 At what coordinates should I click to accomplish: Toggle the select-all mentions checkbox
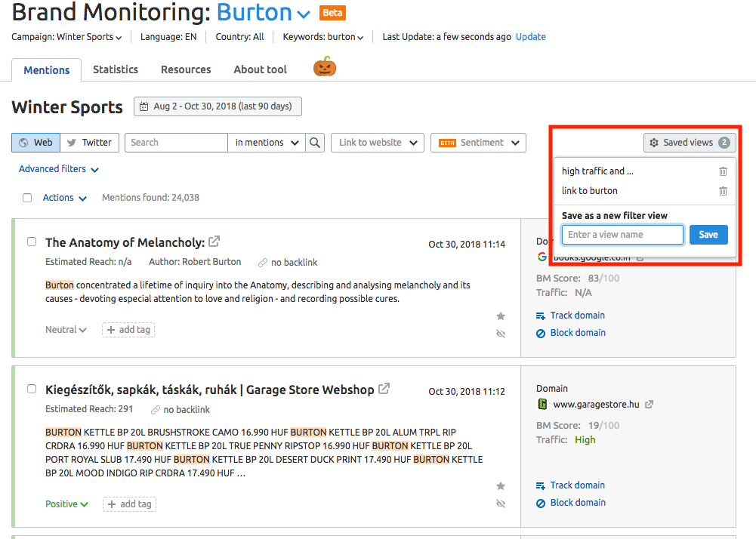[27, 198]
